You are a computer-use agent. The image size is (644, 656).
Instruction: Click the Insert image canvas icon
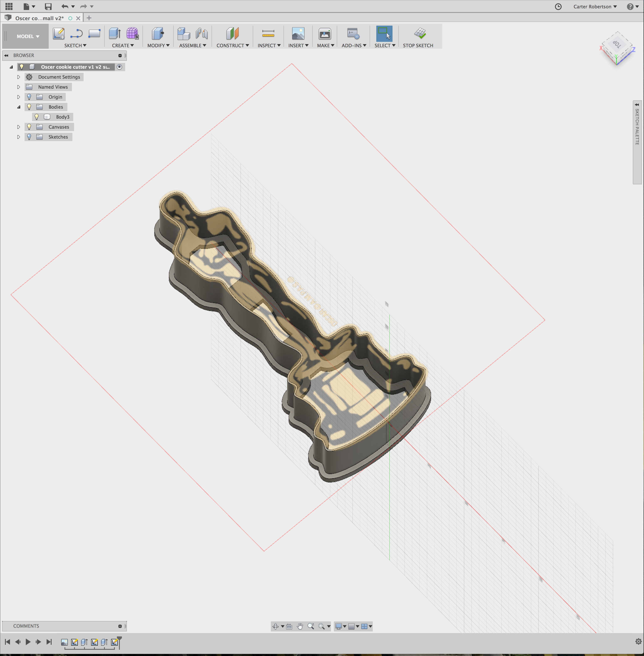point(298,34)
